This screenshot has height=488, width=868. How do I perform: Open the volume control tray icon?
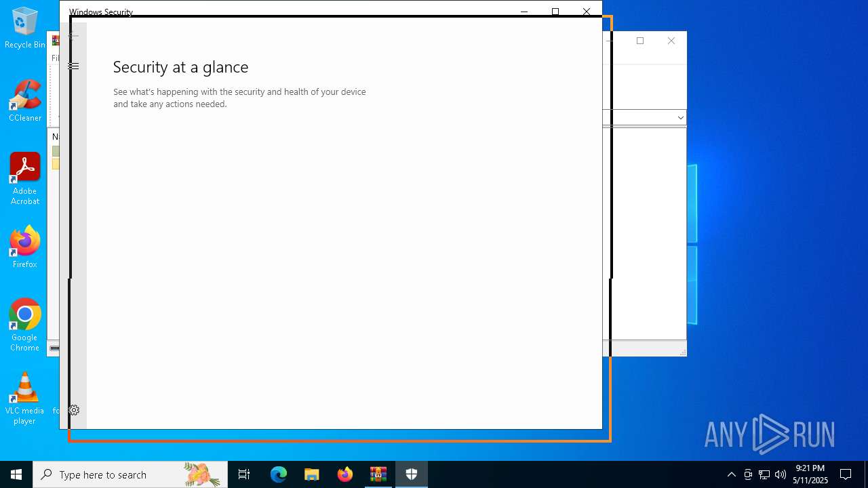pyautogui.click(x=781, y=474)
